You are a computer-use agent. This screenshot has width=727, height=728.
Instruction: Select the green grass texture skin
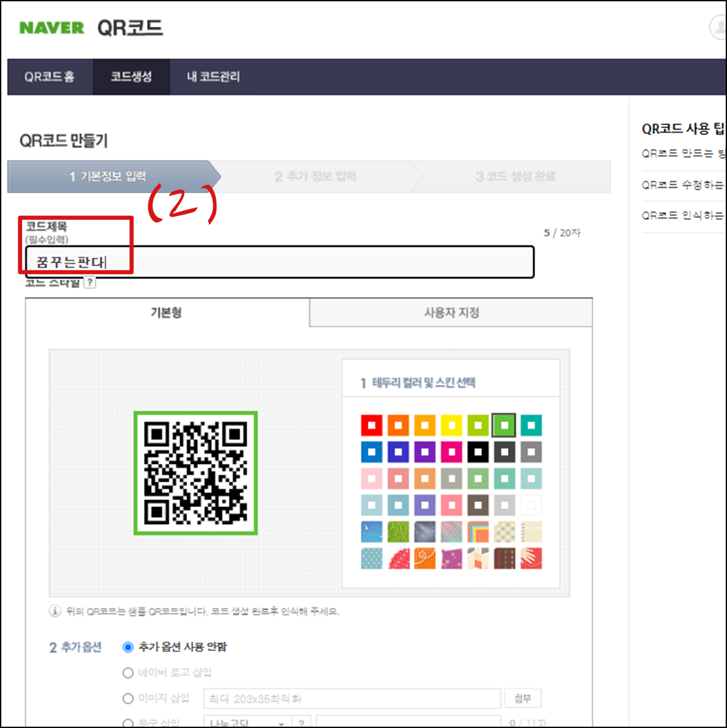point(398,532)
